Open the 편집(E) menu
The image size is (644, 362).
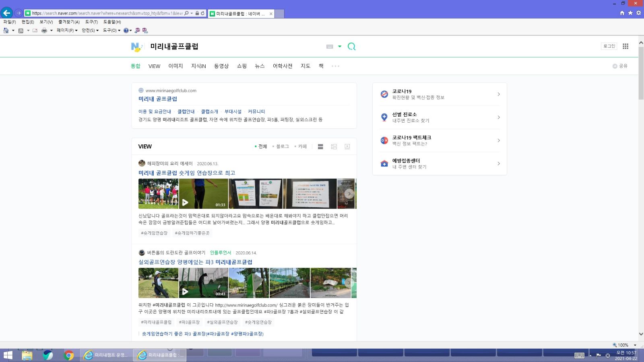(x=28, y=22)
